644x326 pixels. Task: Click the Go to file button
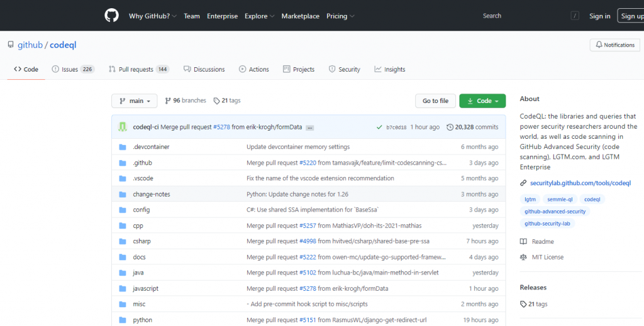(435, 101)
